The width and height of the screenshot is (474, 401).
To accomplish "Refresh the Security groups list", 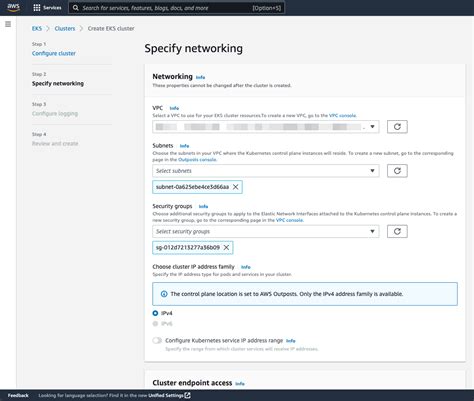I will [397, 231].
